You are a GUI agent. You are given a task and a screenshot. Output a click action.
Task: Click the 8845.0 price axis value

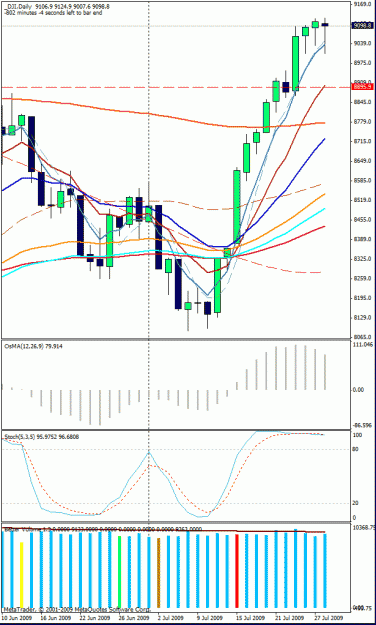[x=363, y=102]
